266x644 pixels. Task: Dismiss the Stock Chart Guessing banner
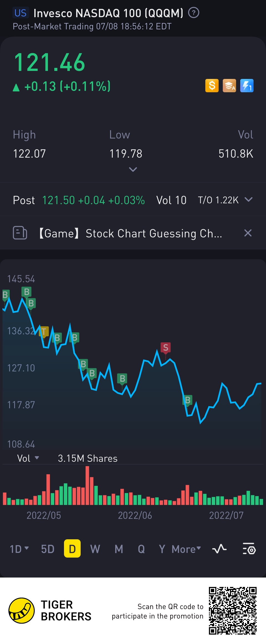click(248, 233)
